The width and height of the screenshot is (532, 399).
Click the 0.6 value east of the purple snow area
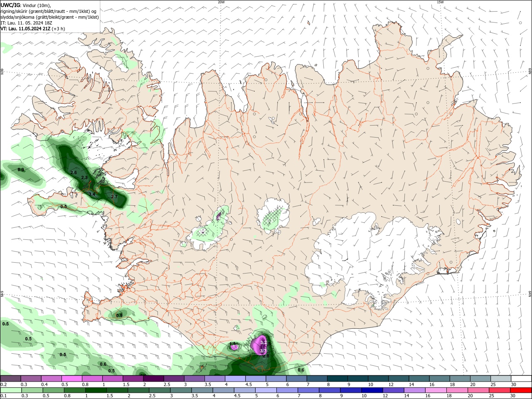301,370
